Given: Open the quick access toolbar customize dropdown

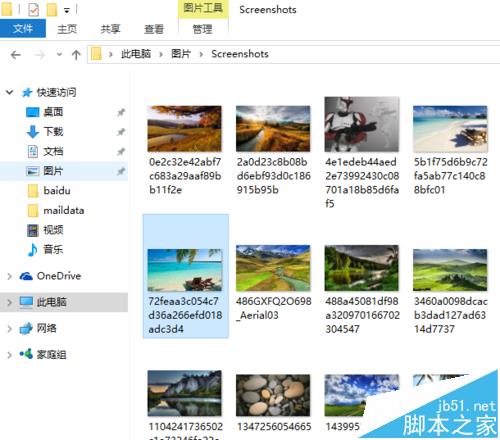Looking at the screenshot, I should pos(67,11).
